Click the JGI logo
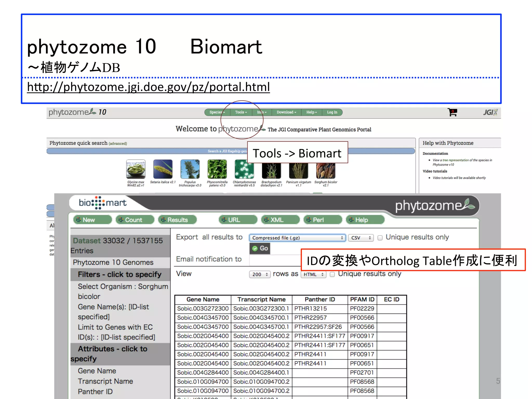This screenshot has width=532, height=399. (490, 112)
